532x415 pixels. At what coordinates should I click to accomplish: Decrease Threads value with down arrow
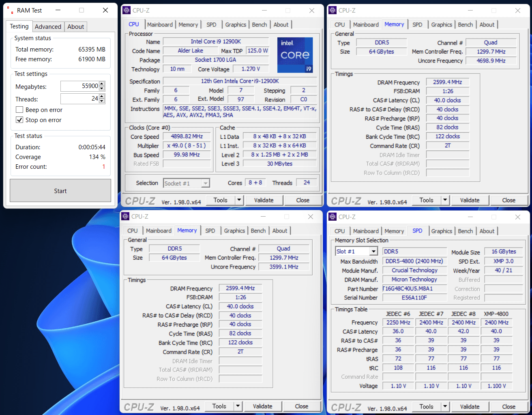(102, 101)
